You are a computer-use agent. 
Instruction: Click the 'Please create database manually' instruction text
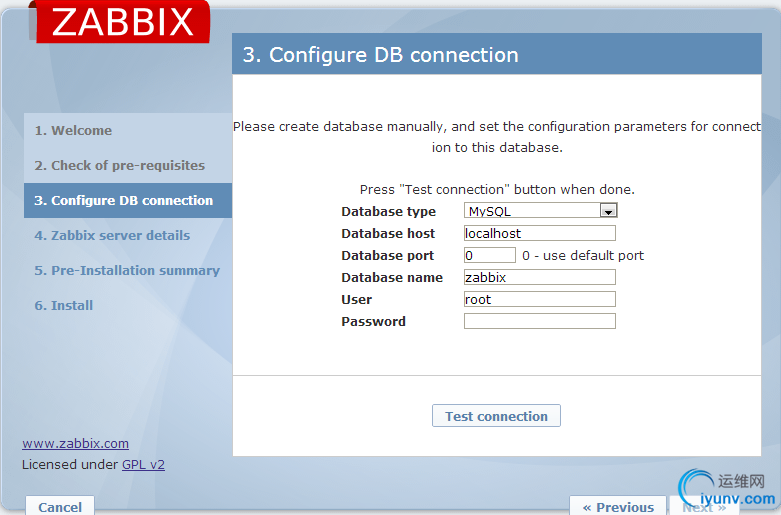click(497, 137)
